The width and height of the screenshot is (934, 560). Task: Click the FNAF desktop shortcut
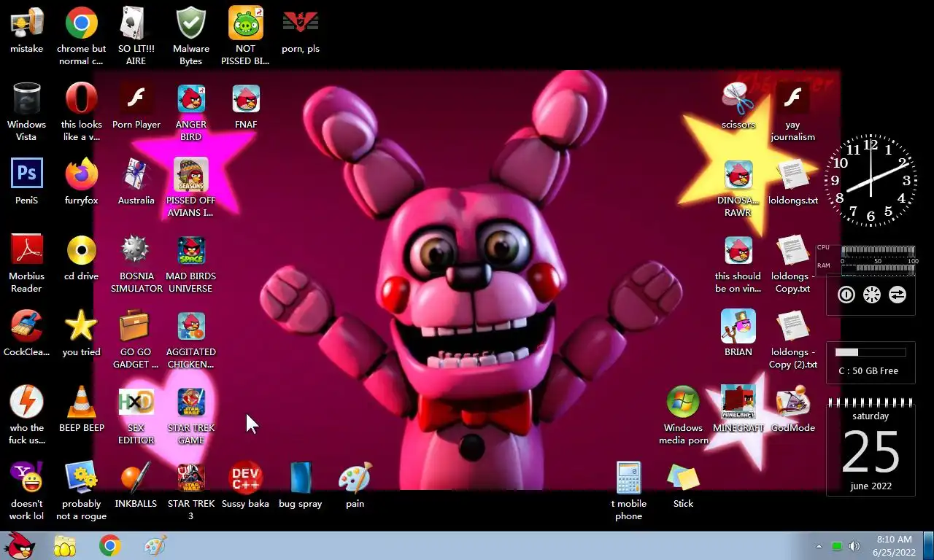(x=246, y=98)
